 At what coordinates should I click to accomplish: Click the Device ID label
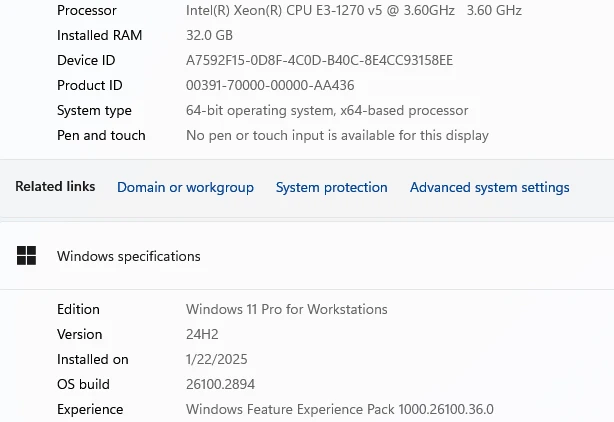86,60
